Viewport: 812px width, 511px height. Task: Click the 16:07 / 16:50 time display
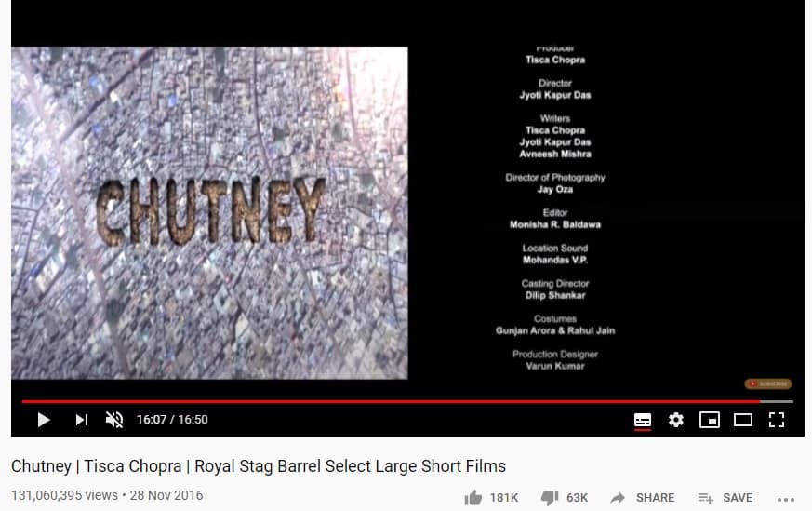pyautogui.click(x=172, y=419)
